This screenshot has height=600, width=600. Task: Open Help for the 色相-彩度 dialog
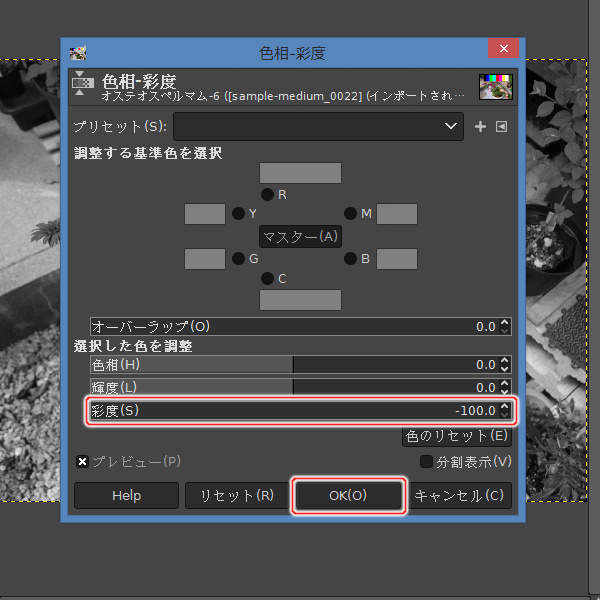click(126, 496)
